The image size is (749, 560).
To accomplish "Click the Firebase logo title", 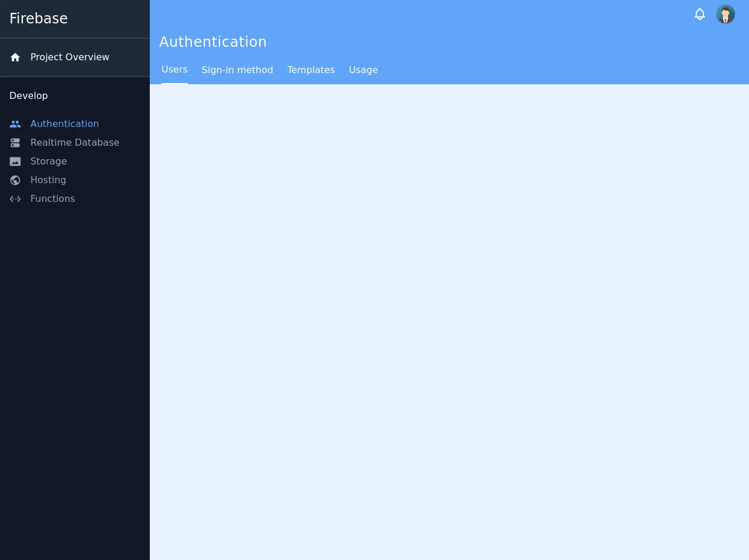I will coord(39,19).
